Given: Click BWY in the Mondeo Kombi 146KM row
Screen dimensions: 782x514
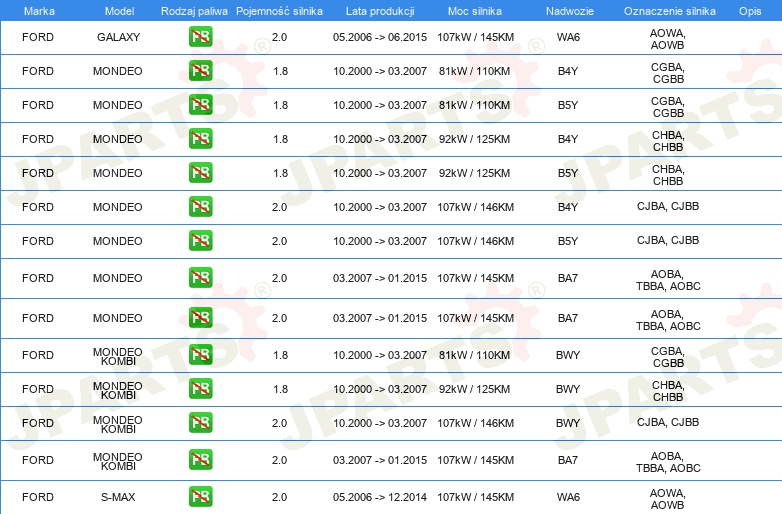Looking at the screenshot, I should point(568,423).
